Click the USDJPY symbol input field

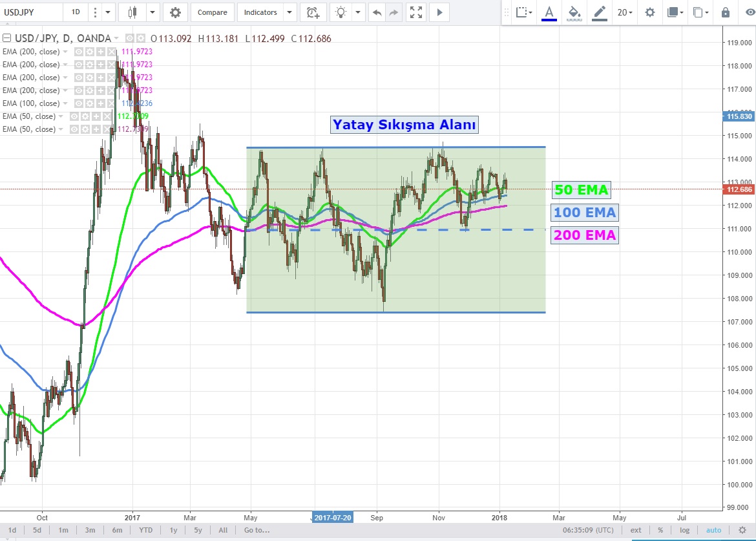[x=31, y=12]
